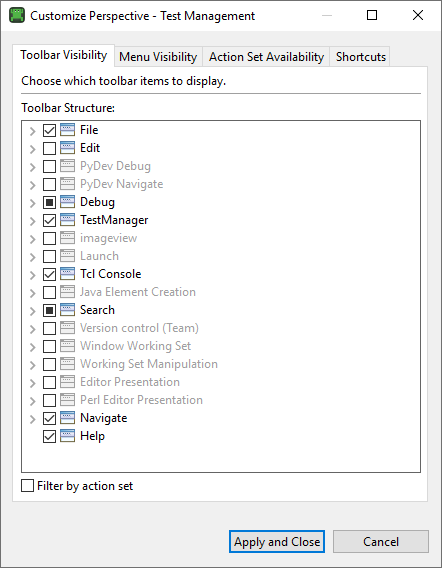This screenshot has width=442, height=568.
Task: Click the TestManager toolbar group icon
Action: [x=67, y=220]
